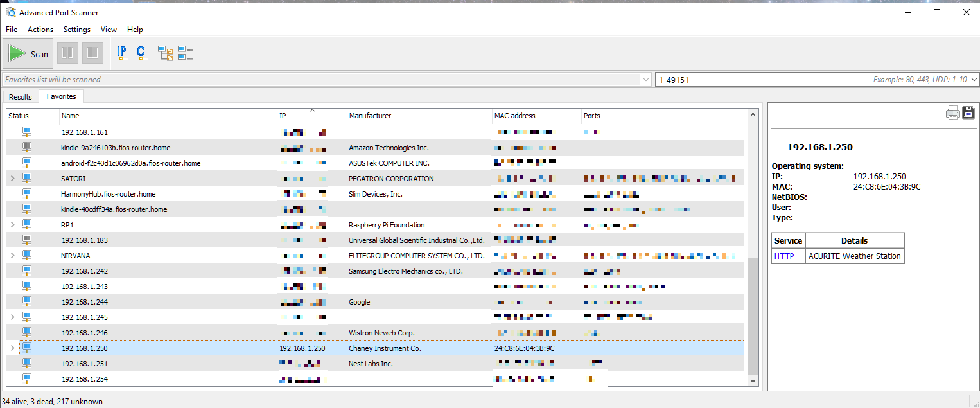Save the 192.168.1.250 details with floppy icon
Viewport: 980px width, 408px height.
(x=968, y=112)
